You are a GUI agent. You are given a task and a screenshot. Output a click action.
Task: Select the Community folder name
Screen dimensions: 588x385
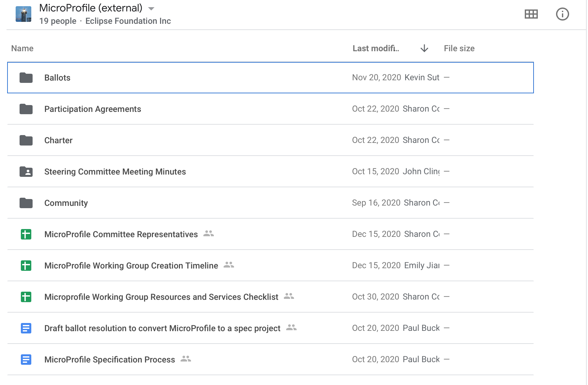coord(66,203)
